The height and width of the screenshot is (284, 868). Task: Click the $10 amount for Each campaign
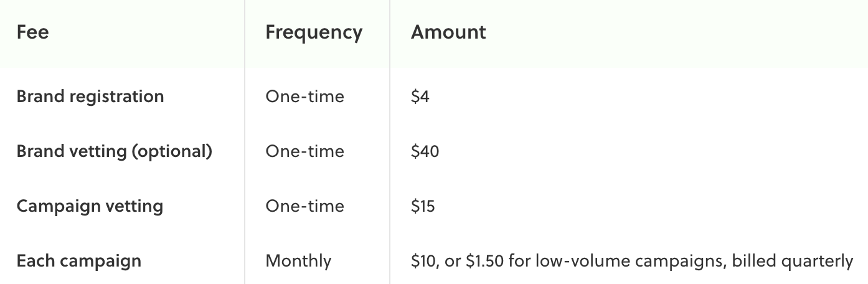click(x=423, y=260)
